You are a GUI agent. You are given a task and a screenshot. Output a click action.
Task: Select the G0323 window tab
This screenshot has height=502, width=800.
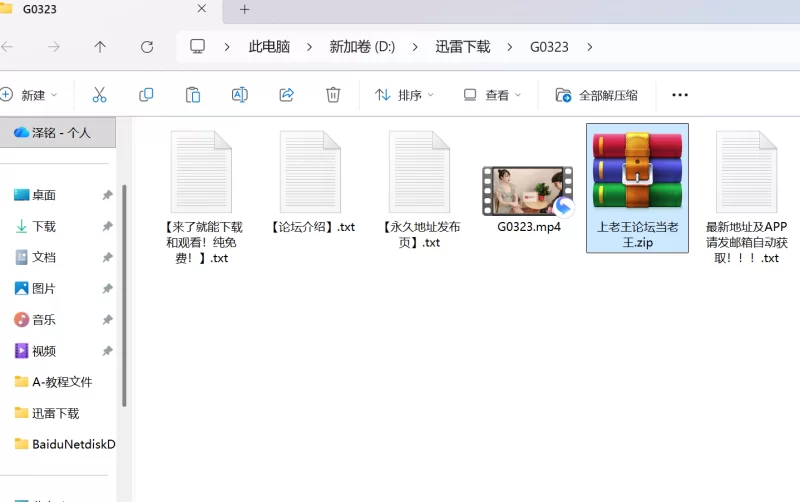pyautogui.click(x=110, y=9)
